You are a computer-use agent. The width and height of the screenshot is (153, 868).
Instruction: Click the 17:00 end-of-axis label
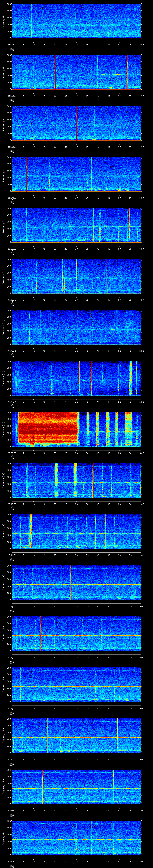pos(141,810)
